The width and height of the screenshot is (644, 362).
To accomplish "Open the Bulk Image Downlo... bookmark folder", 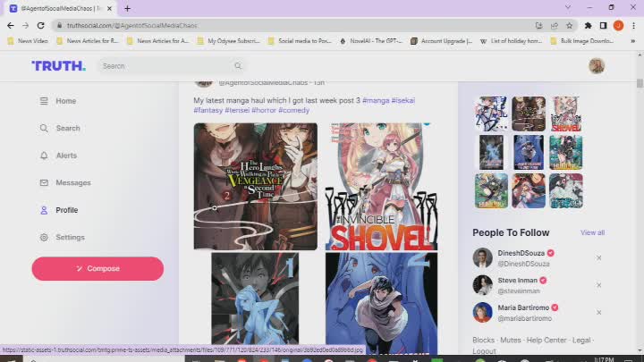I will point(582,41).
